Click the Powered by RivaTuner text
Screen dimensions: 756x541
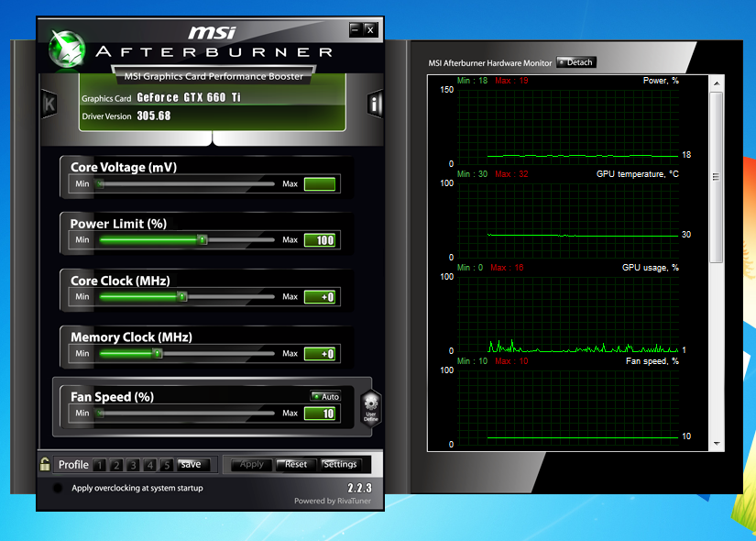tap(333, 501)
